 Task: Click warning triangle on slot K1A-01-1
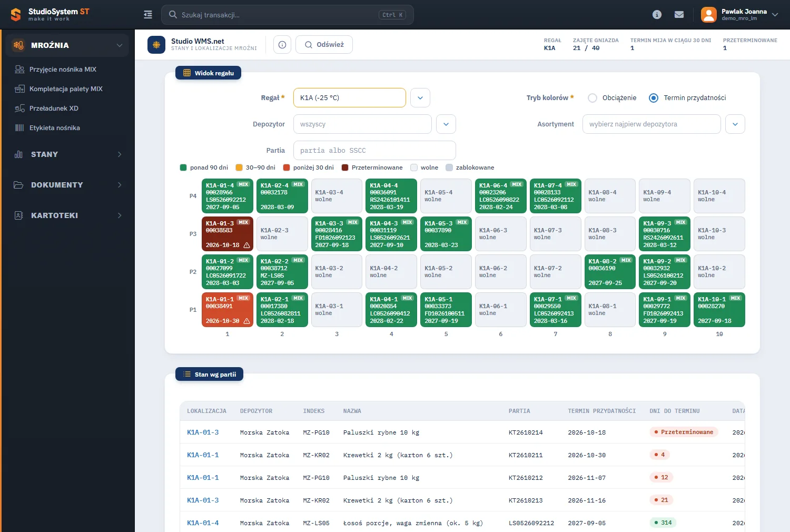246,321
